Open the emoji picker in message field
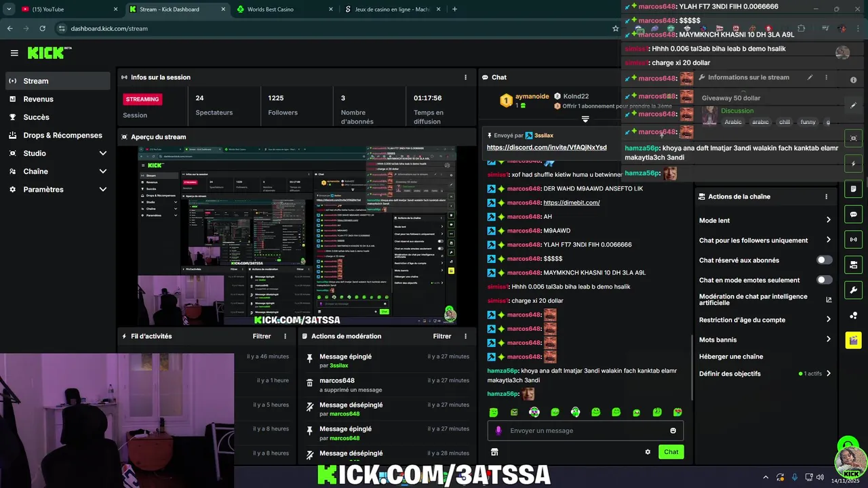The height and width of the screenshot is (488, 868). pyautogui.click(x=673, y=430)
